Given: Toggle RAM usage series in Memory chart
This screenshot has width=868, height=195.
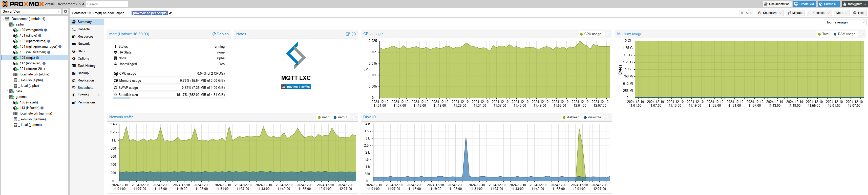Looking at the screenshot, I should (844, 34).
